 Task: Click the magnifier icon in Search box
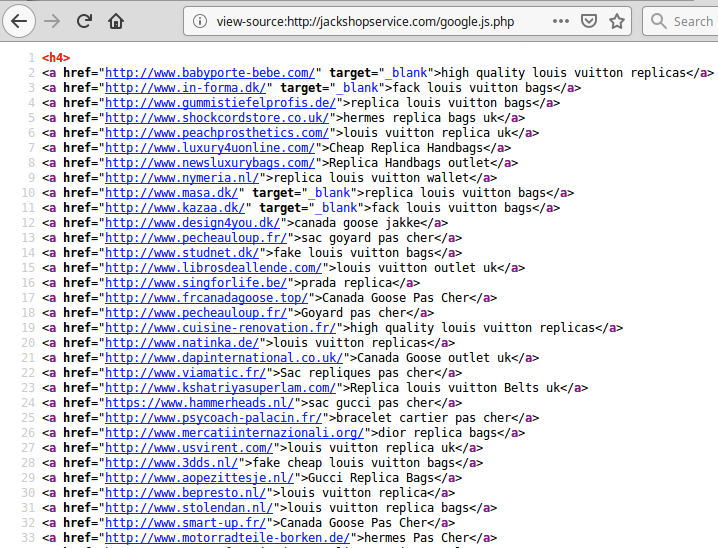point(658,21)
